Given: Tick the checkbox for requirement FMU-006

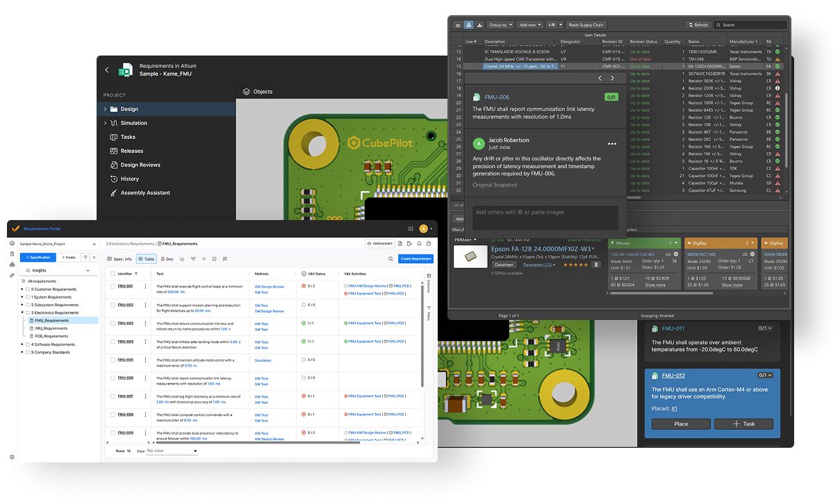Looking at the screenshot, I should (x=112, y=378).
